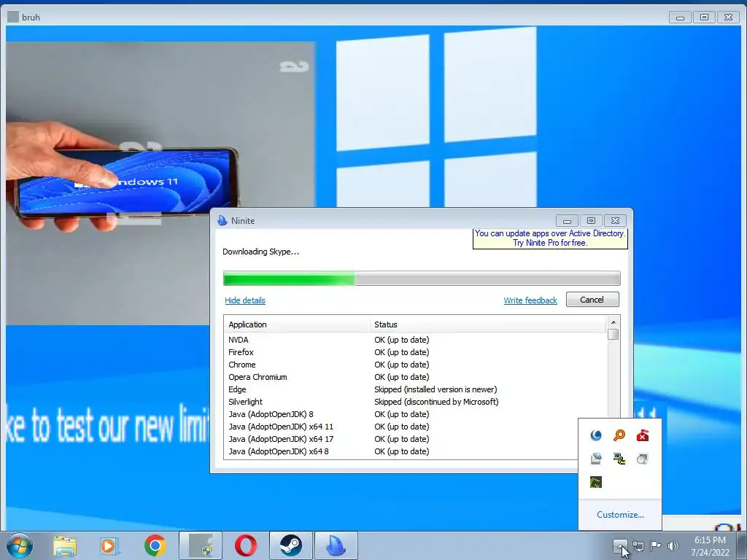Select the Opera Chromium row
Screen dimensions: 747x560
(415, 377)
